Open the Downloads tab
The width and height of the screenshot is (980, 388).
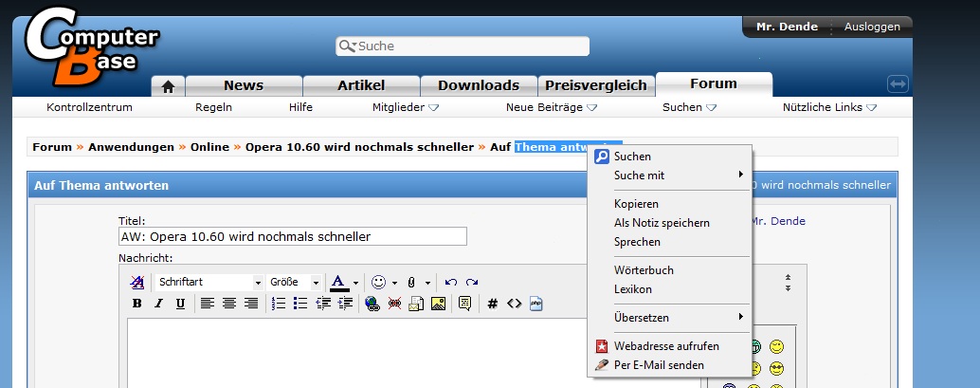[x=479, y=85]
